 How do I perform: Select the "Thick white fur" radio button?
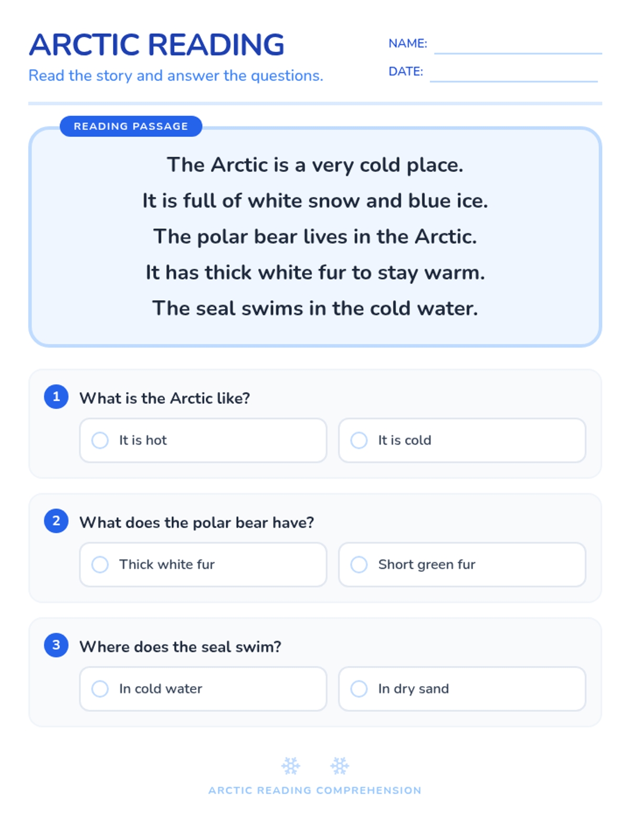click(x=100, y=564)
